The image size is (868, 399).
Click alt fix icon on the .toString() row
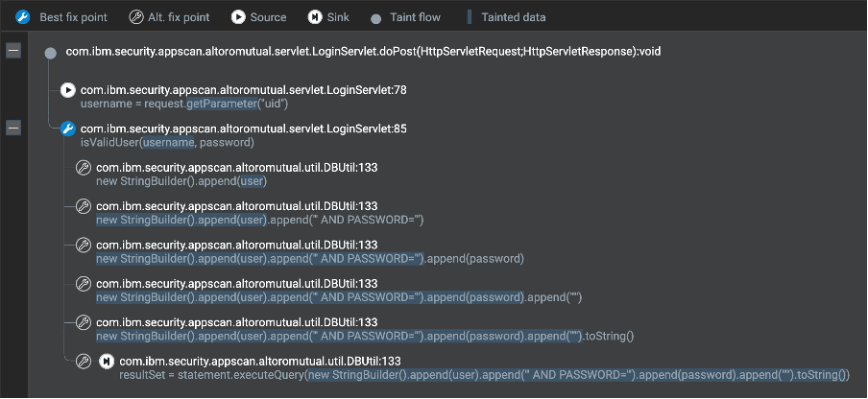coord(83,322)
